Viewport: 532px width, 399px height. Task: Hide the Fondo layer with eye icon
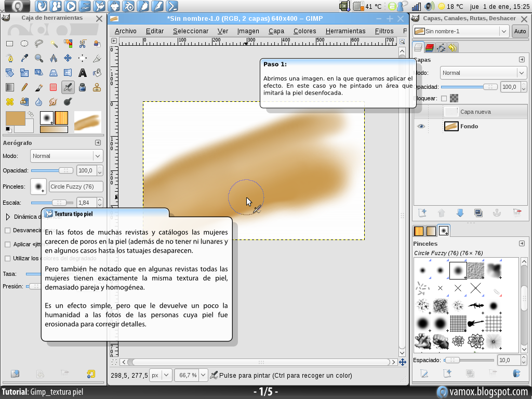click(x=421, y=126)
